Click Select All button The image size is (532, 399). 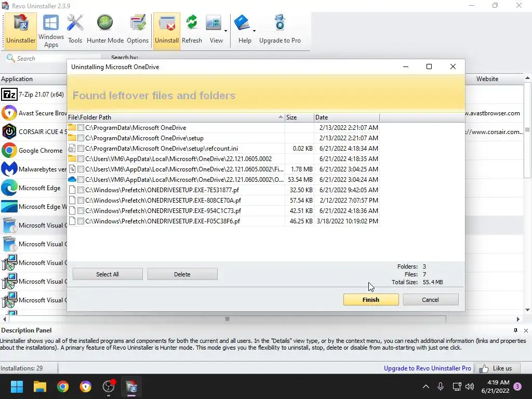108,274
